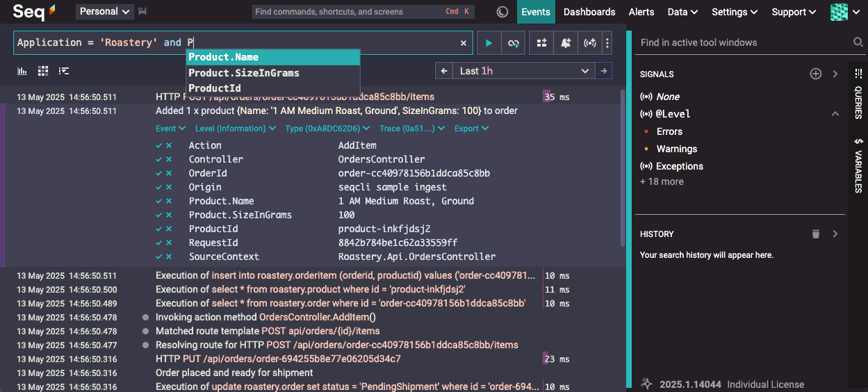Click the command search field
This screenshot has width=868, height=392.
coord(363,12)
